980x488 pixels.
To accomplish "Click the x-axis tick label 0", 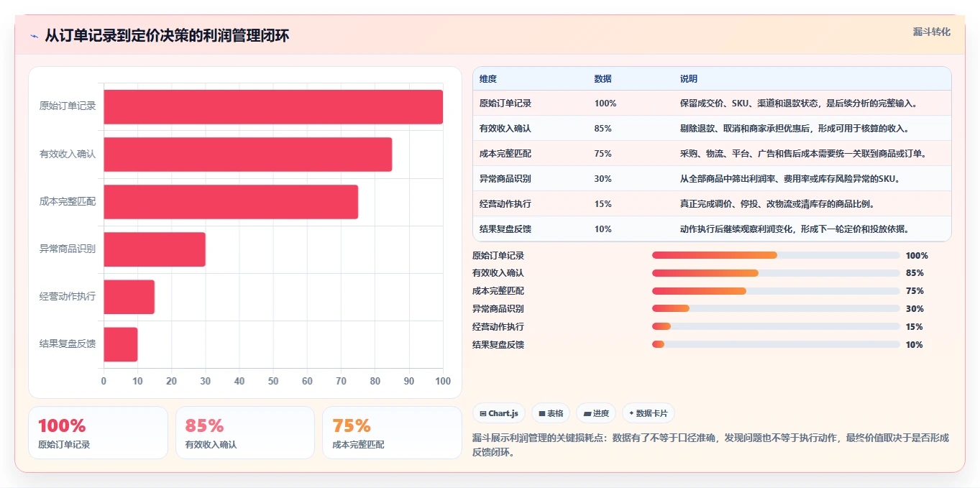I will click(x=104, y=381).
